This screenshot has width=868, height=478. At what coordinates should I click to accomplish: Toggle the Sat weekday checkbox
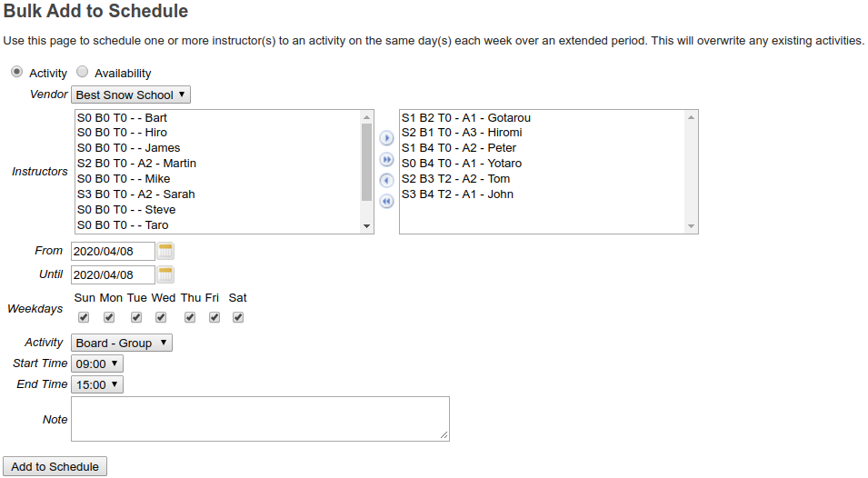(238, 317)
